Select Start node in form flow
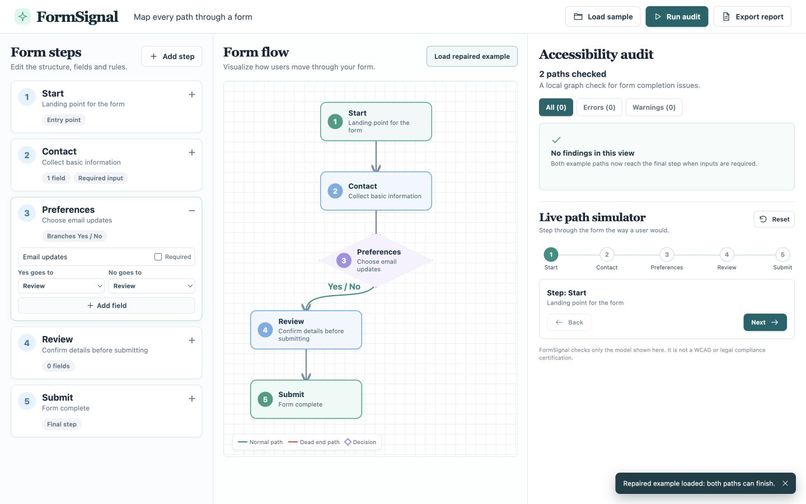This screenshot has height=504, width=806. [376, 121]
